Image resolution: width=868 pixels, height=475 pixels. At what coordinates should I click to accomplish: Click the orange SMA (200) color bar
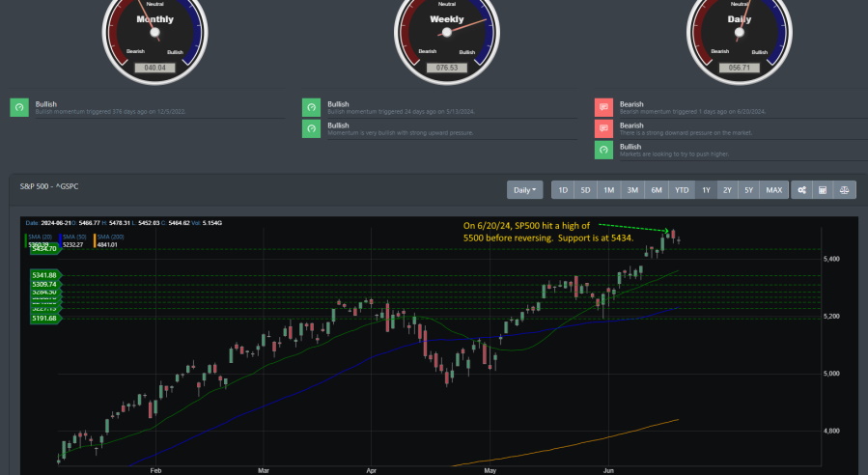pyautogui.click(x=95, y=240)
